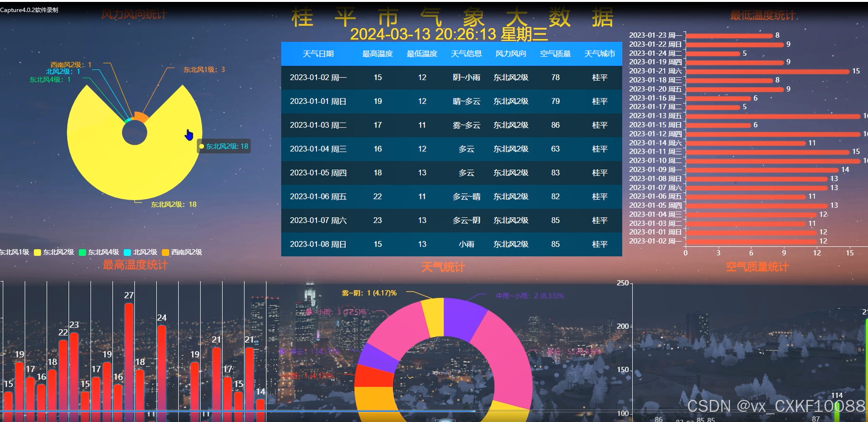
Task: Select the small orange 东北风1级 pie slice
Action: point(141,117)
